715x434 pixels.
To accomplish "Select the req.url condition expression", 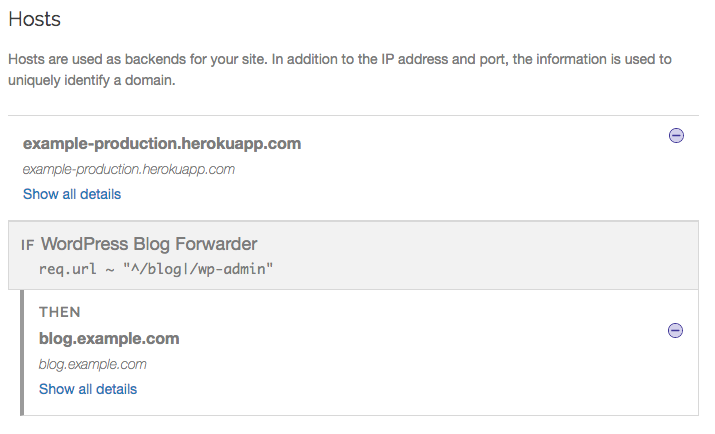I will coord(156,269).
